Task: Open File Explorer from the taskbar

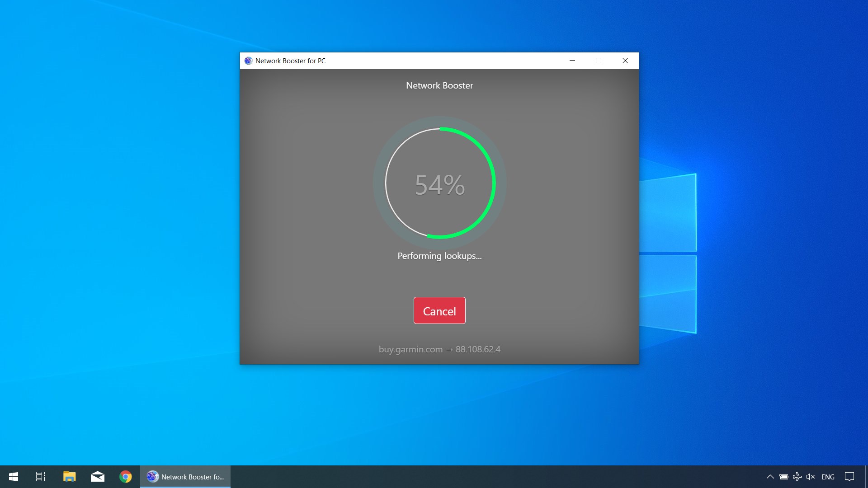Action: [x=69, y=477]
